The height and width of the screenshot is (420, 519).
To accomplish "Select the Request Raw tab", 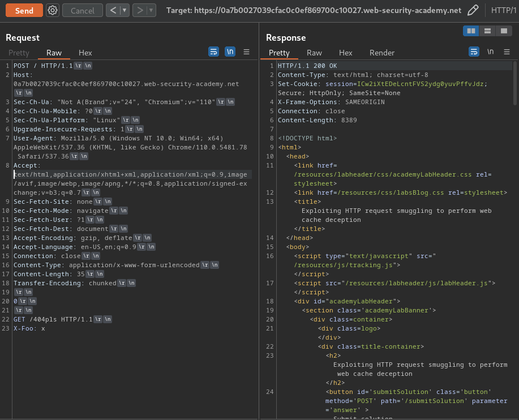I will tap(54, 53).
